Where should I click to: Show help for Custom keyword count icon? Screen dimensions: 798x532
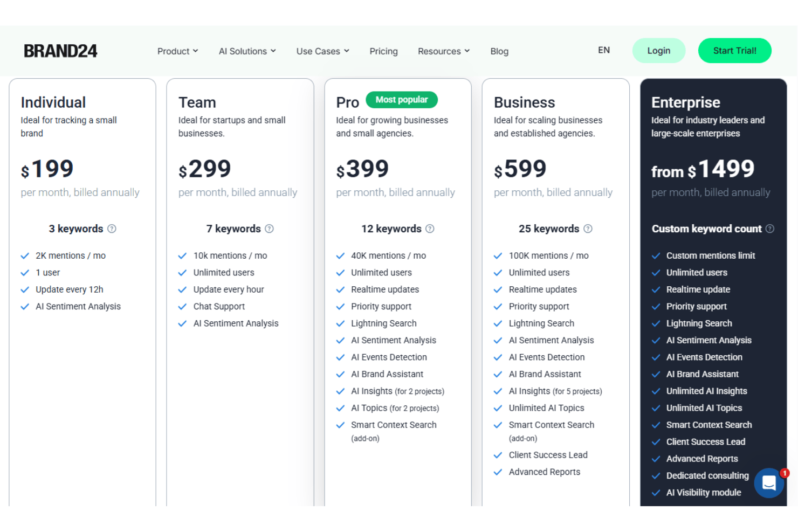click(x=770, y=229)
